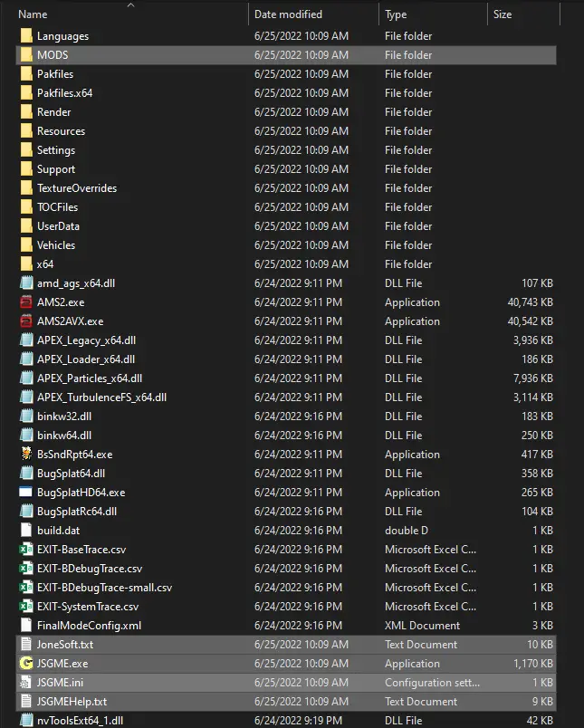Click the build.dat blank file icon
The image size is (584, 728).
pos(26,531)
